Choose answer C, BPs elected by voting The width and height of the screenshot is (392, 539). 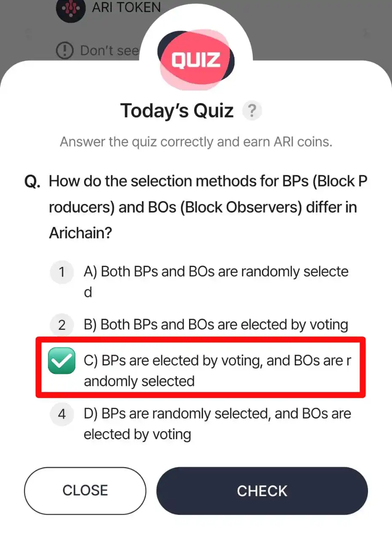217,371
